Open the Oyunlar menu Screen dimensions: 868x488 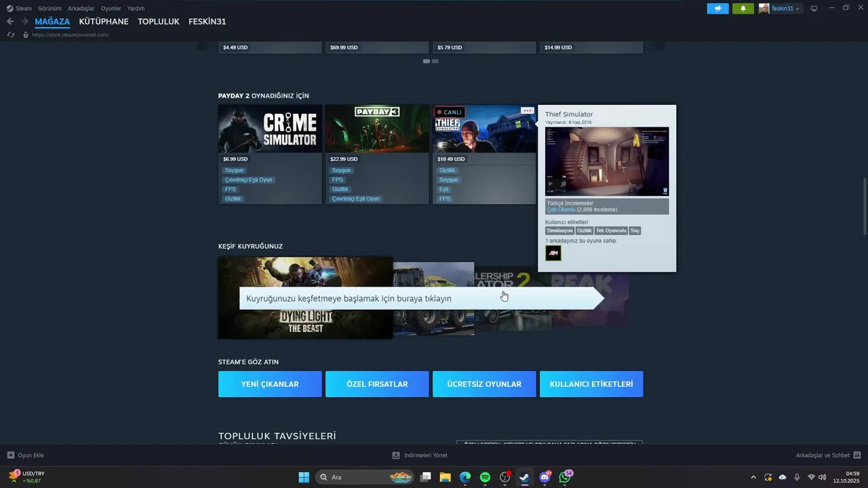pyautogui.click(x=111, y=8)
